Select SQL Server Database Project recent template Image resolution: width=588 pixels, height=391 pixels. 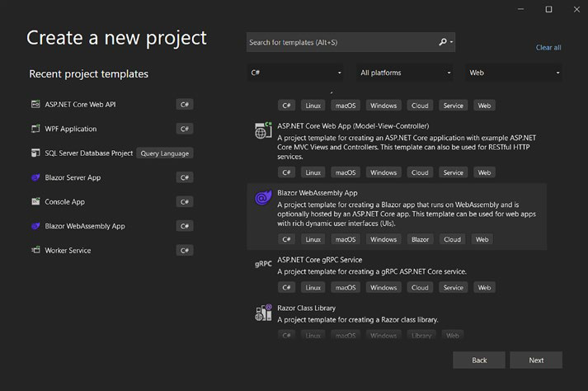coord(112,153)
